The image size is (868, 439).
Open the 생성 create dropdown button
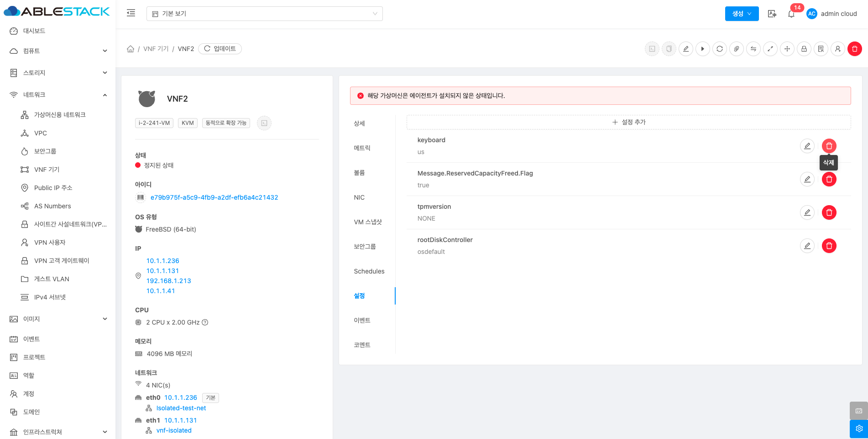coord(742,14)
